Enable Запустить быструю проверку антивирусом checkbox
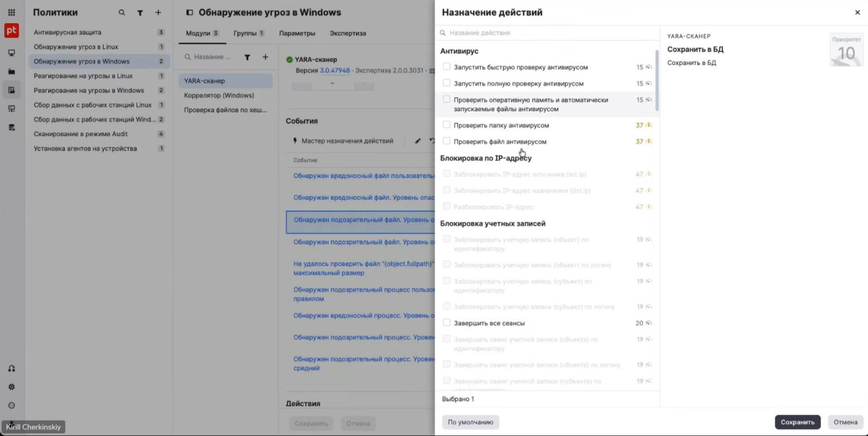 point(446,67)
